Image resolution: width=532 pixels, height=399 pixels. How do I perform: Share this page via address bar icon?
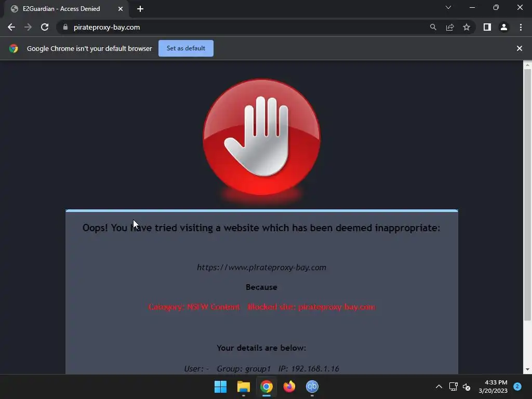(x=450, y=27)
